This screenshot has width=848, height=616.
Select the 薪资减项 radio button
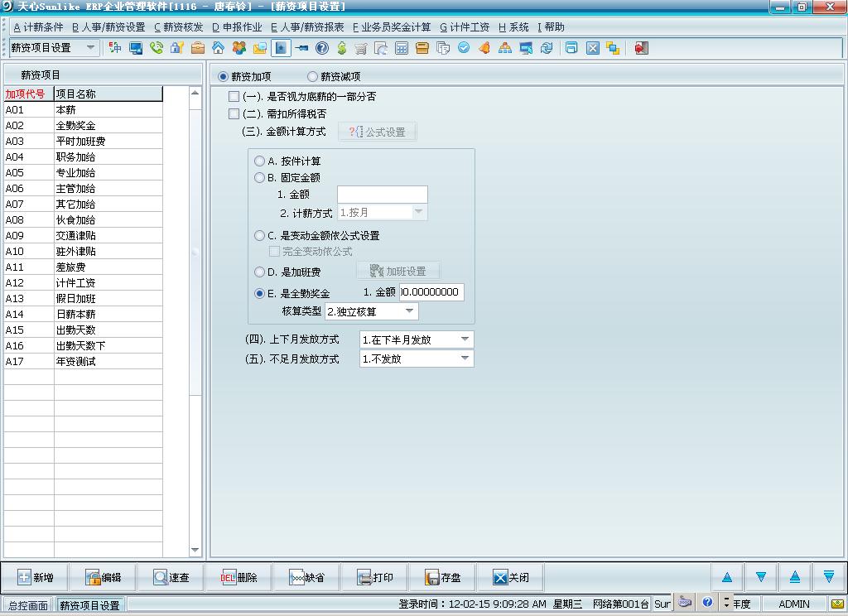pos(312,77)
